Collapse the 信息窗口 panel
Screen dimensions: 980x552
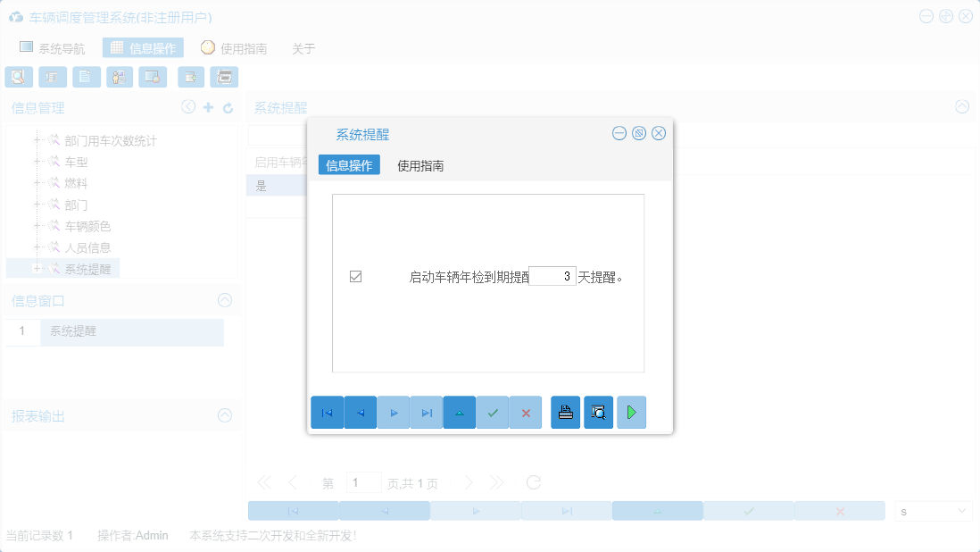pos(225,300)
